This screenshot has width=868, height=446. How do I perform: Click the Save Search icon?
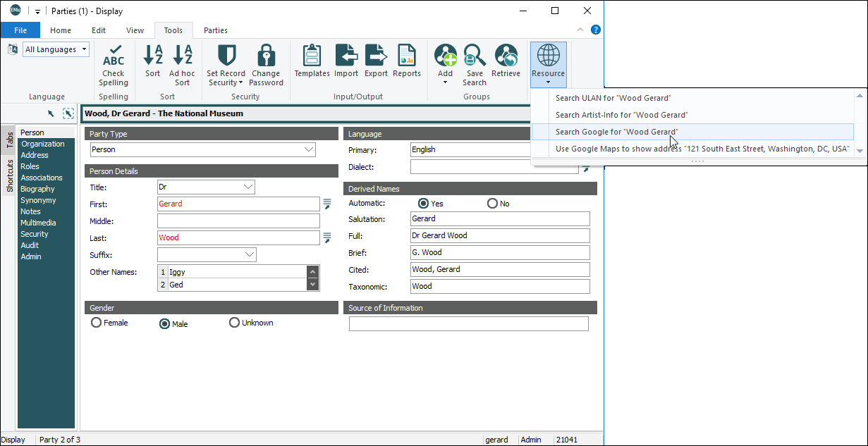click(x=475, y=56)
